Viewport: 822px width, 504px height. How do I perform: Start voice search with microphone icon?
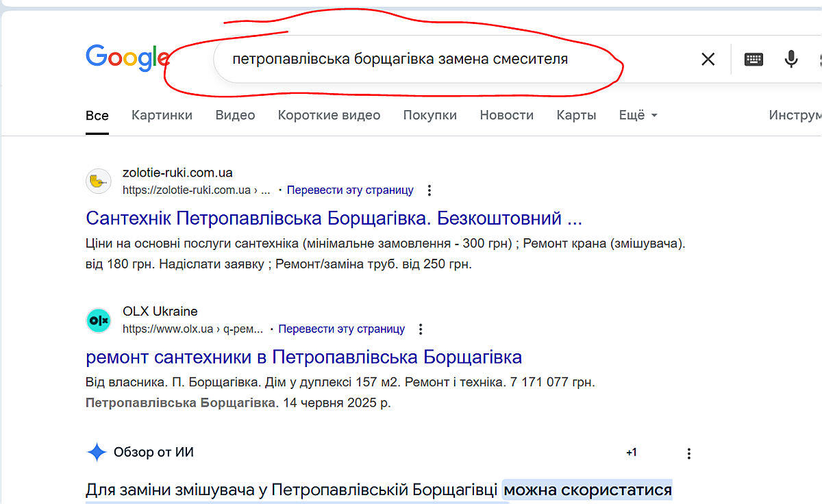pos(791,60)
